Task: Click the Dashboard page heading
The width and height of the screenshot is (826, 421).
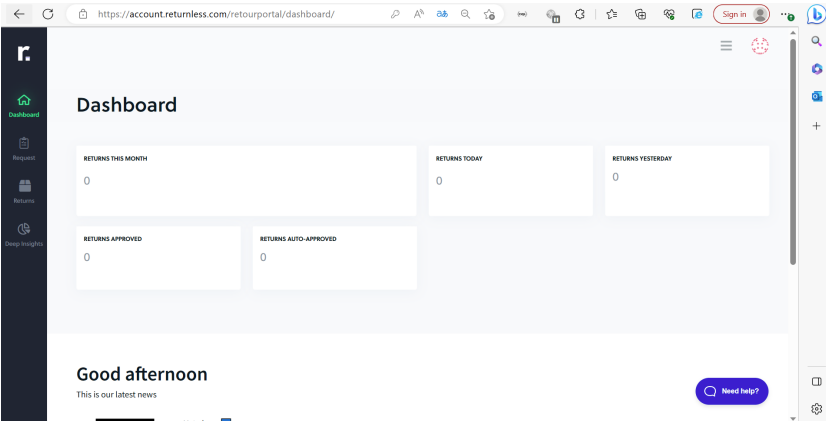Action: 126,105
